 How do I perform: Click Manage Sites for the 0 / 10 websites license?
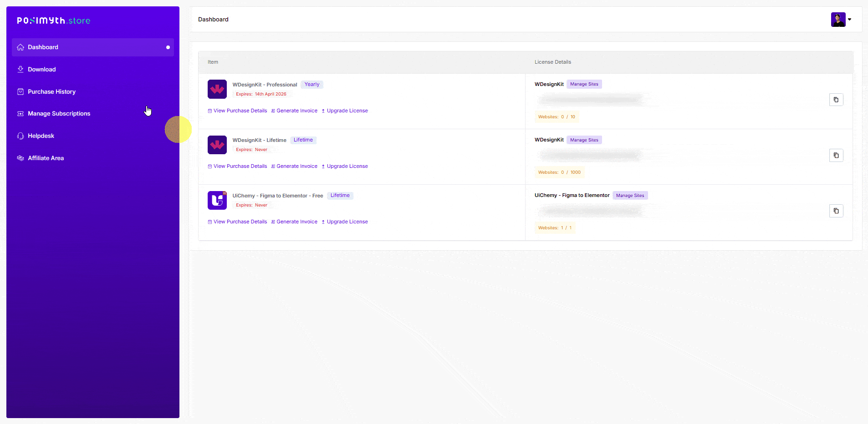pos(584,84)
